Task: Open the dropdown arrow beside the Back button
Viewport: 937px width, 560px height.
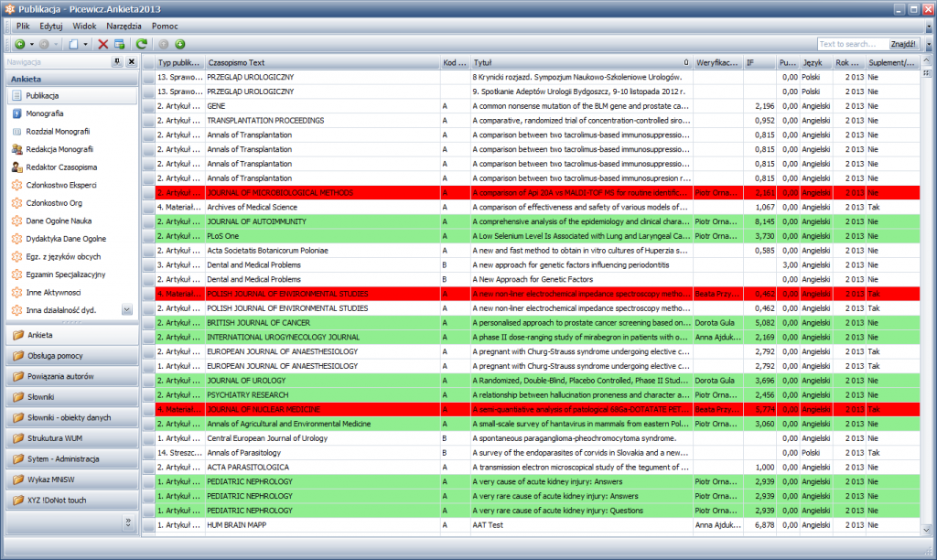Action: 32,44
